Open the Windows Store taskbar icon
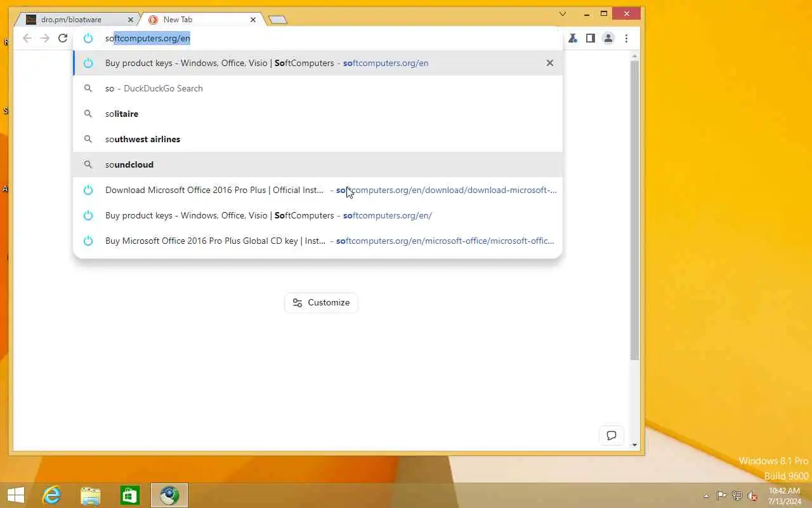Screen dimensions: 812x508 pos(130,495)
